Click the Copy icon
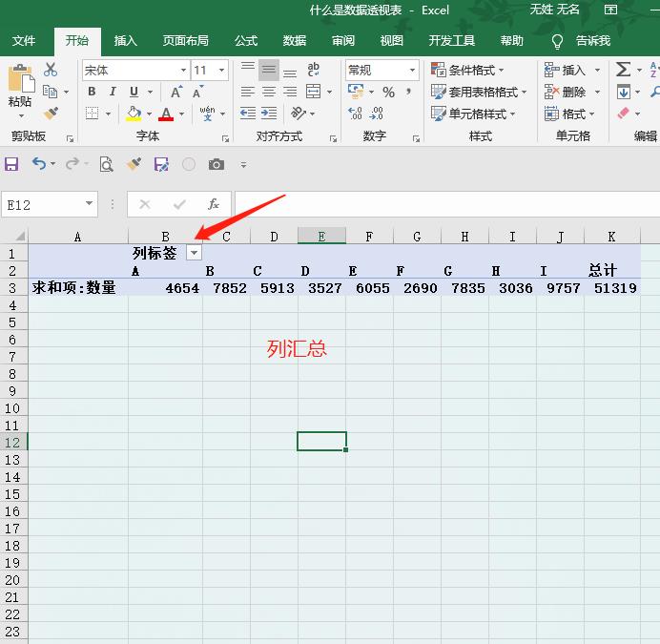 [x=51, y=92]
